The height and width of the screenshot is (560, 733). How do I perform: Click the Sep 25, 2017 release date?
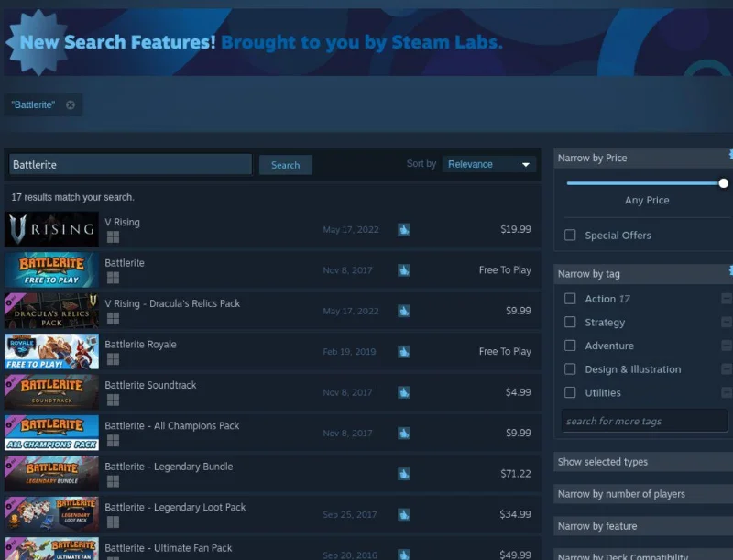[350, 515]
